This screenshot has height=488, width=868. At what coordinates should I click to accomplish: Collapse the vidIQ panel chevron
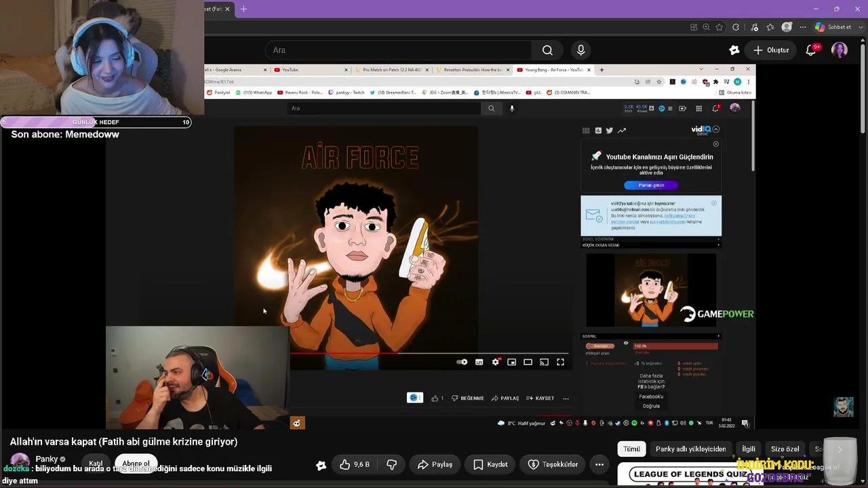point(716,129)
